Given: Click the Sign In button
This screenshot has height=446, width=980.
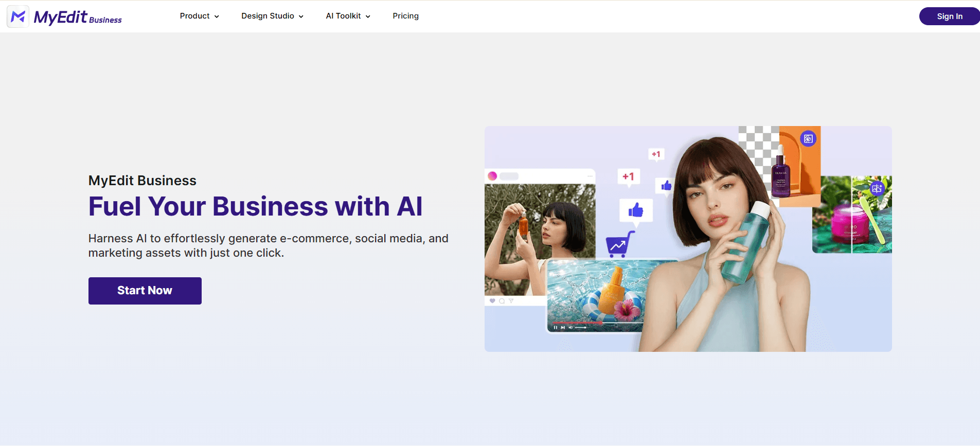Looking at the screenshot, I should coord(949,16).
